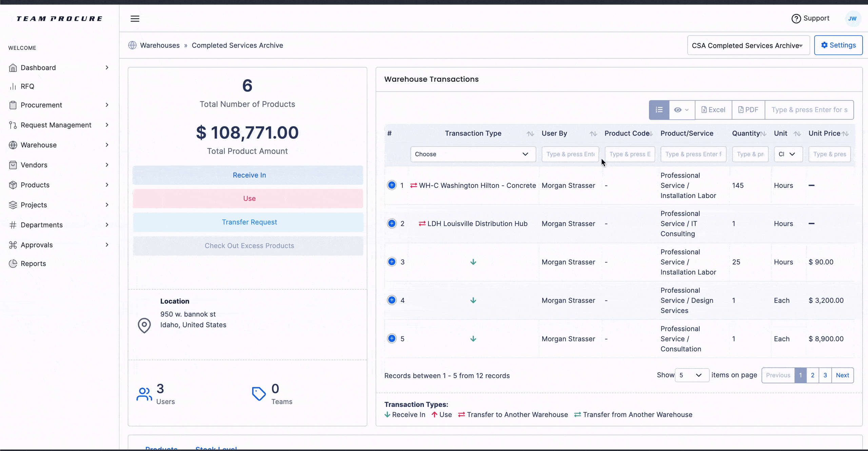Click the Approvals command icon
This screenshot has width=868, height=451.
click(13, 245)
